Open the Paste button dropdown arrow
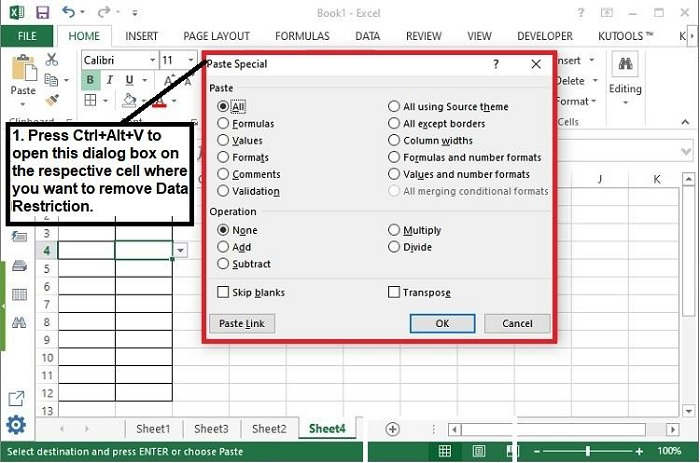The width and height of the screenshot is (700, 463). (x=23, y=104)
